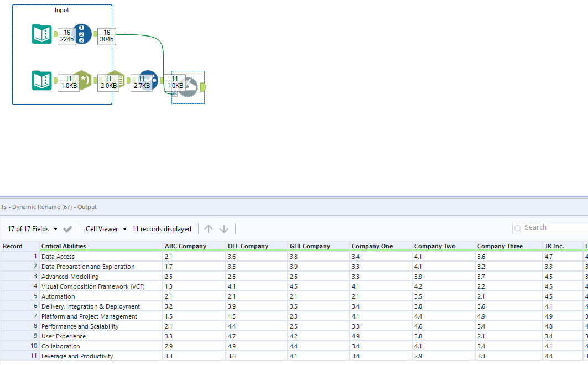Image resolution: width=588 pixels, height=365 pixels.
Task: Expand the Input container on canvas
Action: pos(61,9)
